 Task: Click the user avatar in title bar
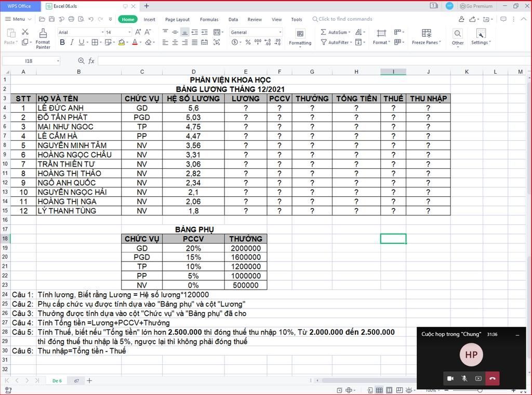tap(449, 6)
